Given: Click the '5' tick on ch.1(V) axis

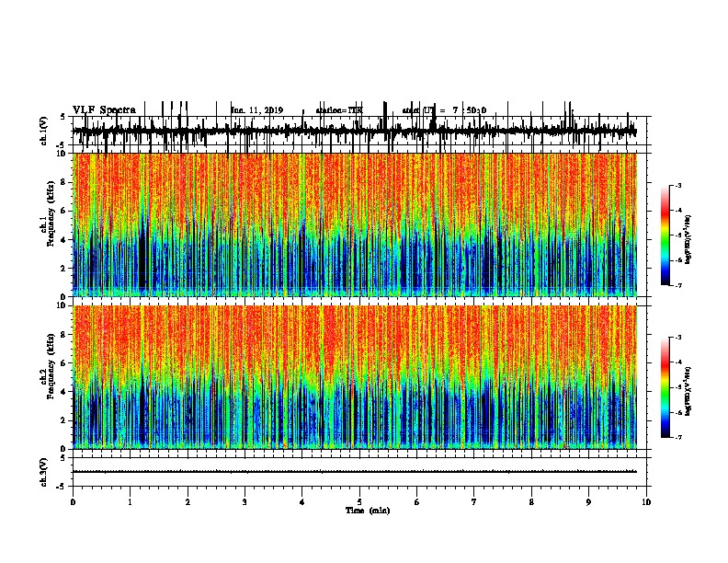Looking at the screenshot, I should [x=63, y=117].
